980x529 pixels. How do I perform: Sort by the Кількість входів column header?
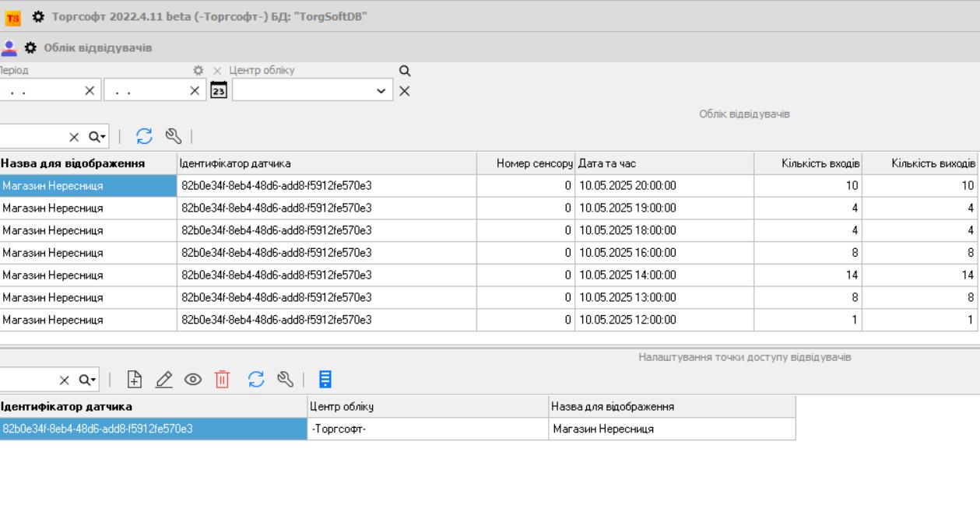807,163
